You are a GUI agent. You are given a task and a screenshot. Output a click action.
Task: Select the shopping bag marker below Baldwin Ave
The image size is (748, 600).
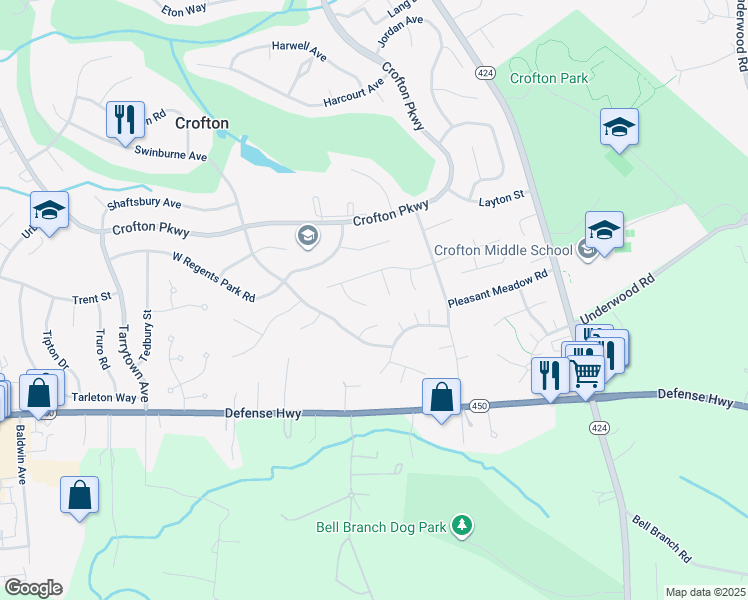(x=80, y=495)
